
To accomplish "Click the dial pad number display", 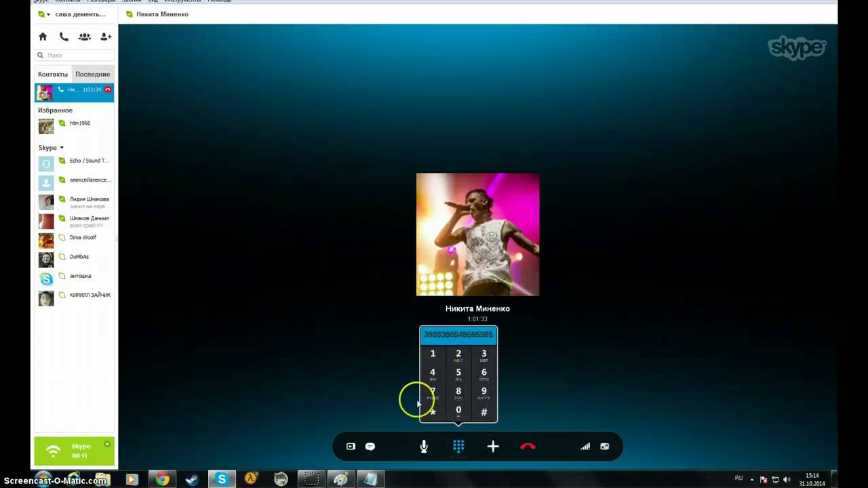I will [458, 335].
